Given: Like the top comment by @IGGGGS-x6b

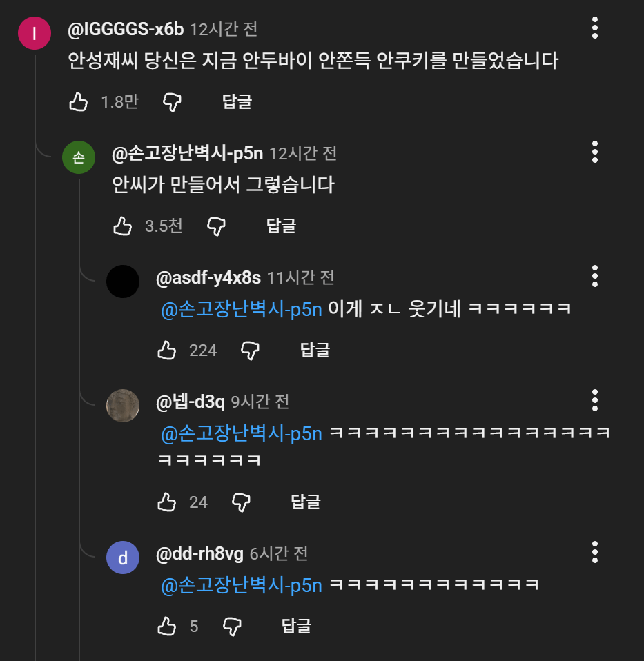Looking at the screenshot, I should [79, 102].
